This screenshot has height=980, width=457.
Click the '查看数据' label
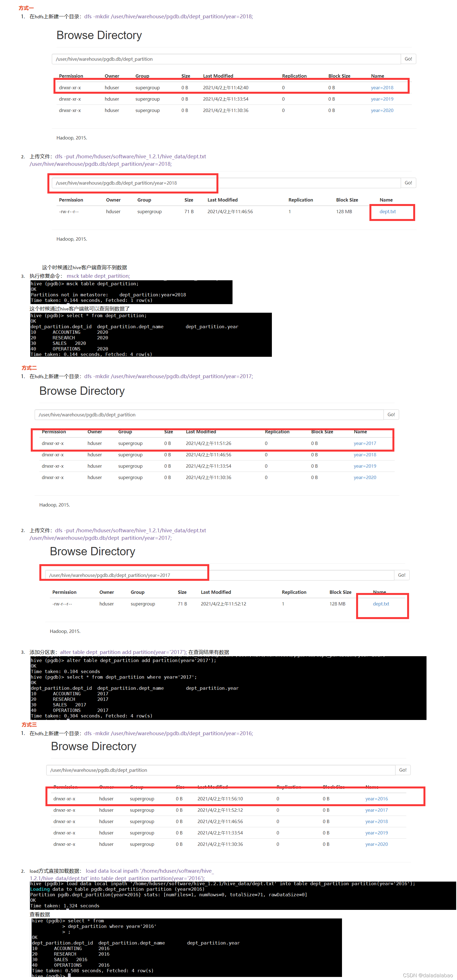[x=40, y=914]
